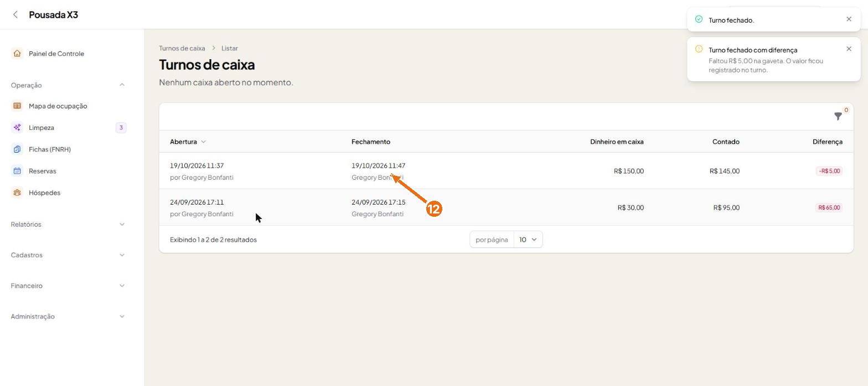This screenshot has width=868, height=386.
Task: Click the Reservas calendar icon
Action: (17, 171)
